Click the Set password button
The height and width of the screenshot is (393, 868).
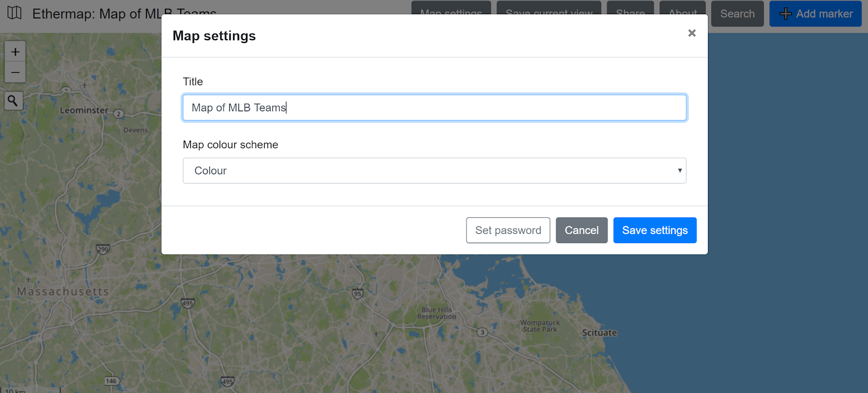click(x=508, y=230)
